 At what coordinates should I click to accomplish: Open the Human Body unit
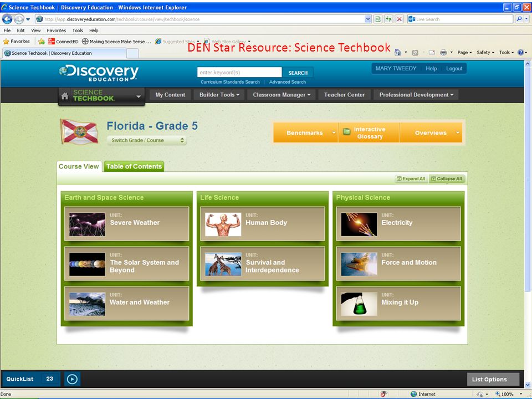point(263,223)
